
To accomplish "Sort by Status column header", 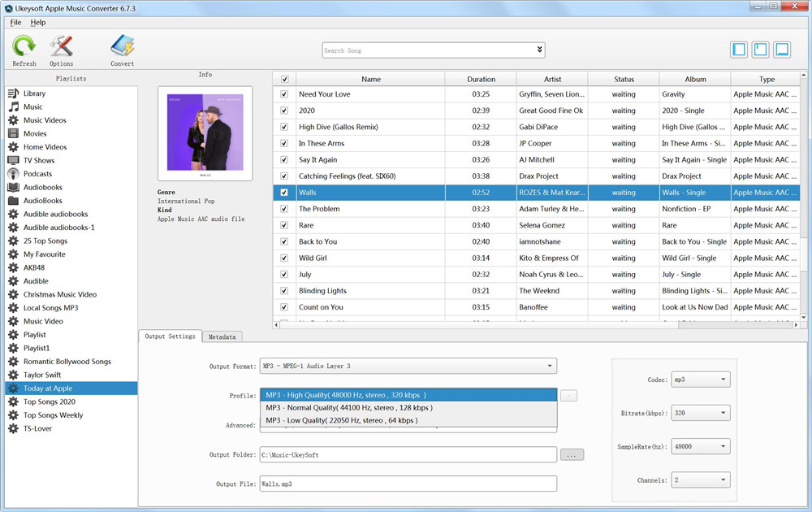I will click(x=624, y=80).
